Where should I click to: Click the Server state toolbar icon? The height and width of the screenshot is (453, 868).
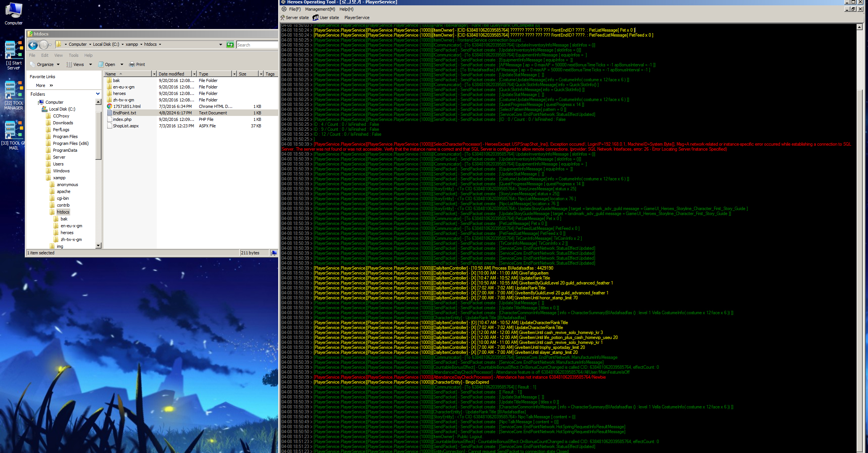click(x=295, y=18)
